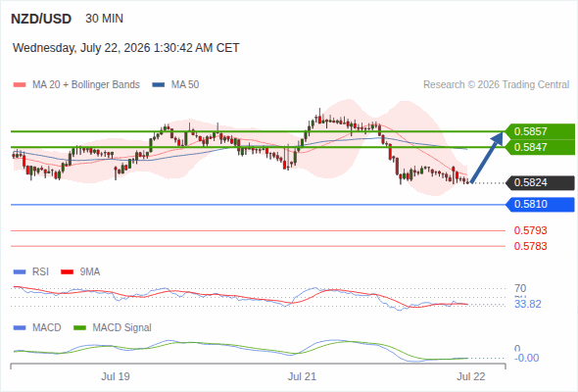Click the MACD legend blue swatch
This screenshot has height=392, width=578.
pos(20,328)
